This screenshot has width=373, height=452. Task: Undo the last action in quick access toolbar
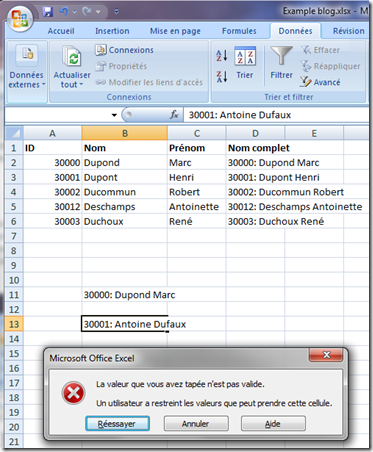64,12
